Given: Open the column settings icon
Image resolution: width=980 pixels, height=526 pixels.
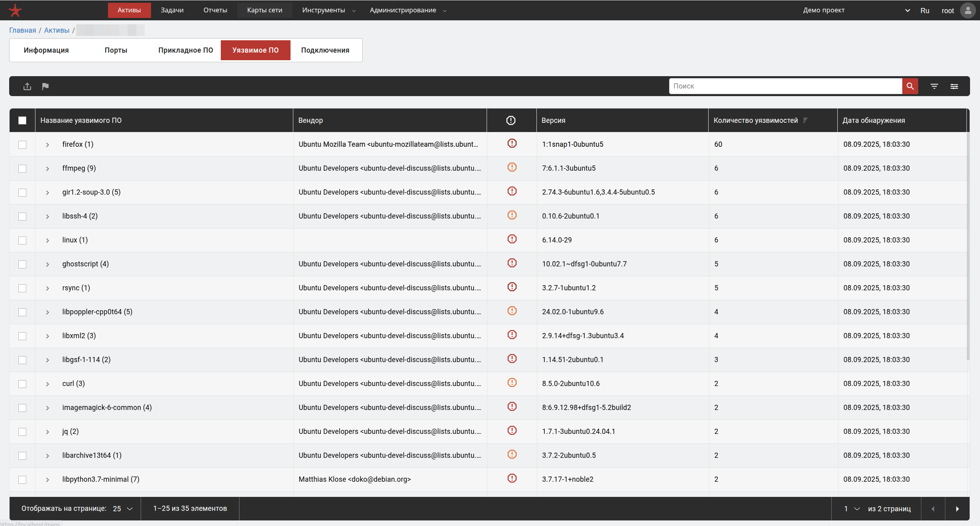Looking at the screenshot, I should point(954,86).
